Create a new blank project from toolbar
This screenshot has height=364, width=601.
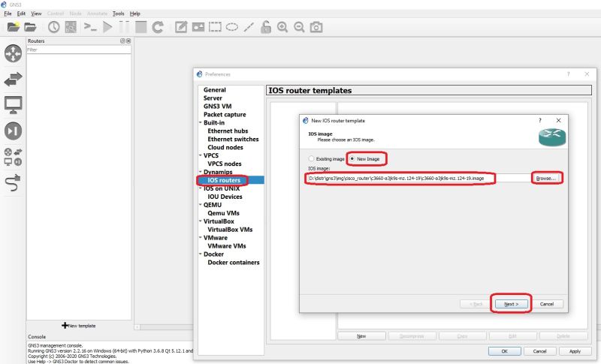(x=13, y=27)
